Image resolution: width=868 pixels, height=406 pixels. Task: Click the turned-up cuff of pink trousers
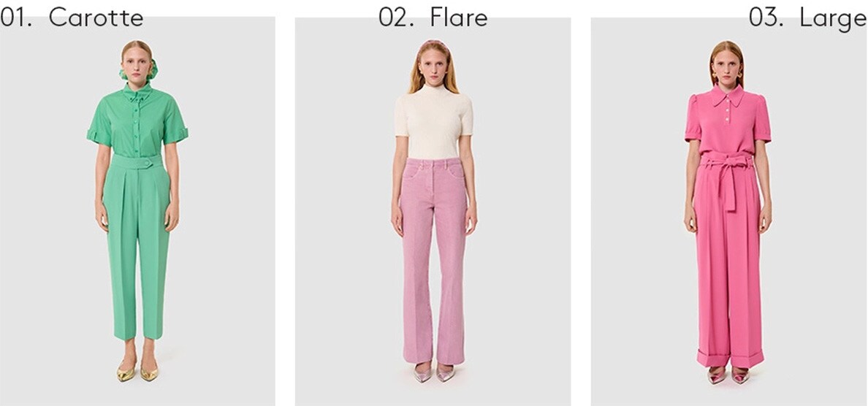729,359
